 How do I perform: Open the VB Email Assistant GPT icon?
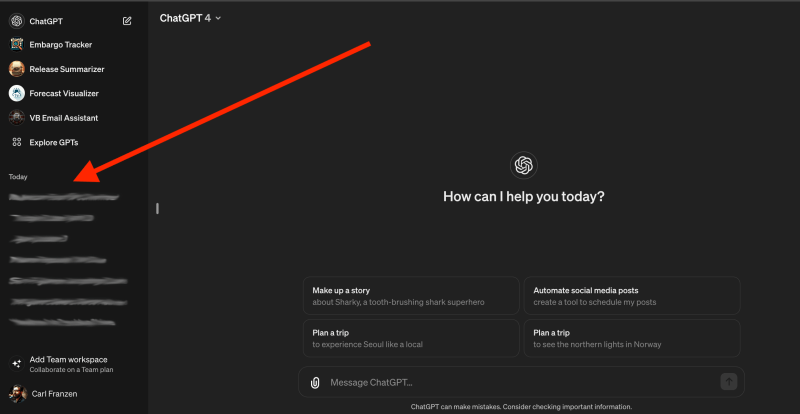[17, 118]
